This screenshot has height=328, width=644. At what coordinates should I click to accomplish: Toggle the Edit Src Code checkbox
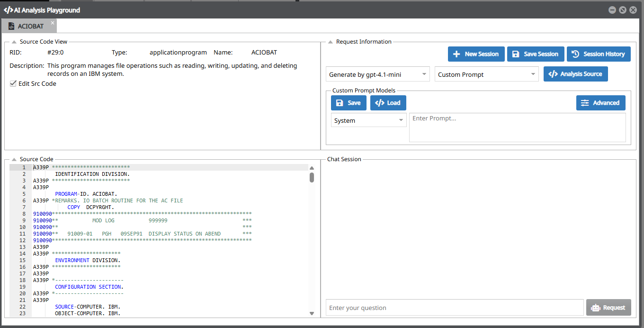point(13,84)
